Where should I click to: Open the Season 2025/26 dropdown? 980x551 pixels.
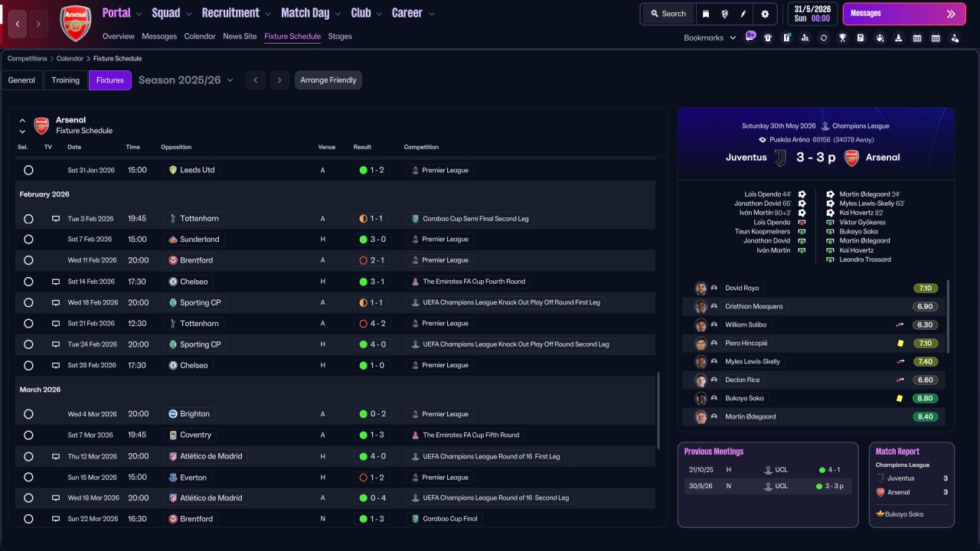pyautogui.click(x=186, y=80)
